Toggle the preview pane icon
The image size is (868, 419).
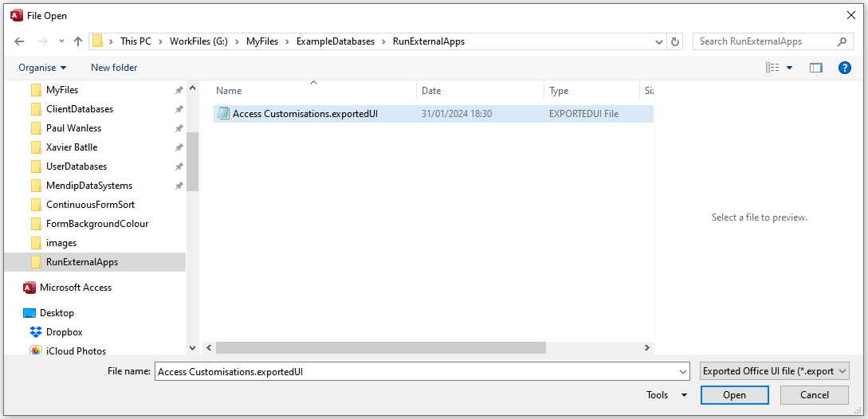pos(816,68)
